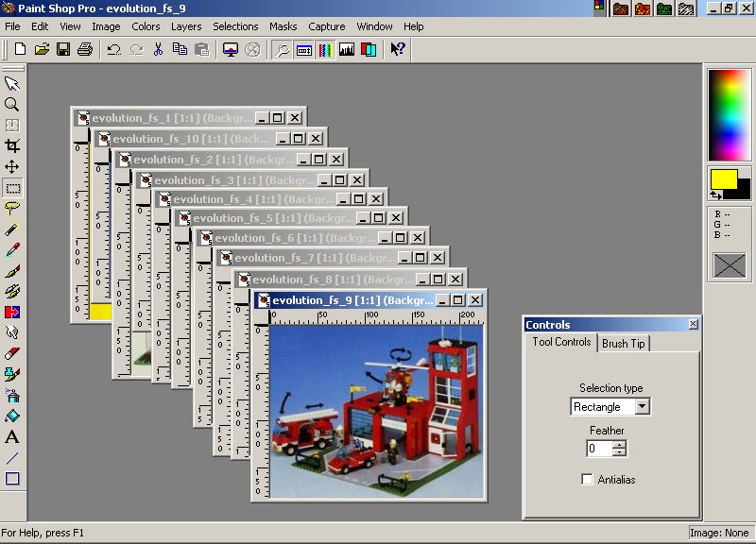Select the Crop tool

11,146
